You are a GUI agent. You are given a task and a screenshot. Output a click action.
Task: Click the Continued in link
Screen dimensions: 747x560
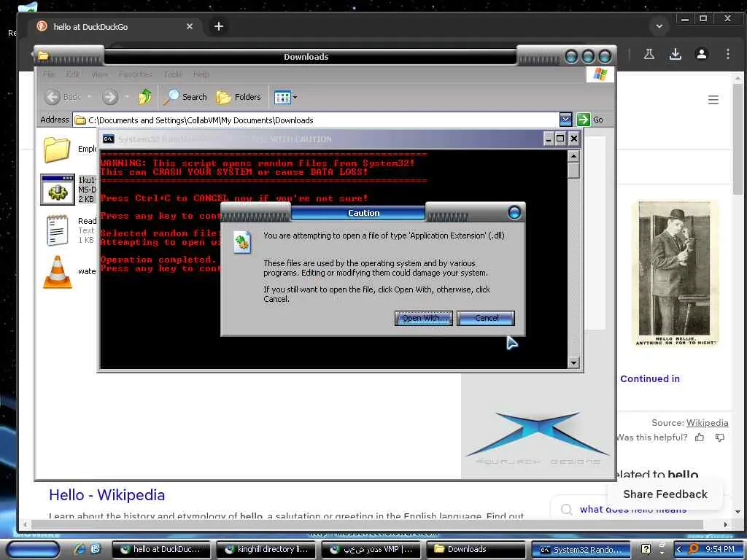pos(650,378)
